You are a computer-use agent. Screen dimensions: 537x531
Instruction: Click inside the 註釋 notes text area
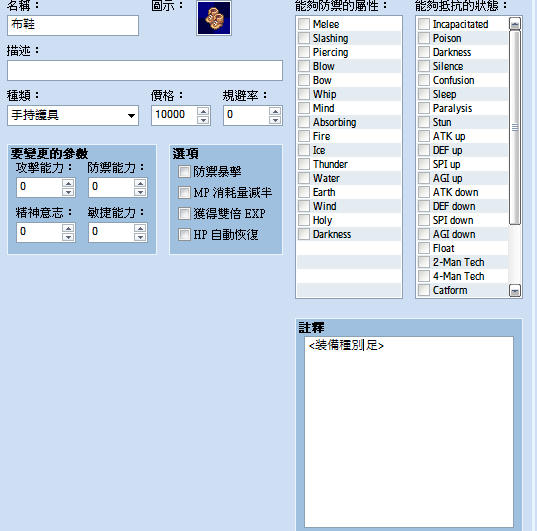[409, 432]
